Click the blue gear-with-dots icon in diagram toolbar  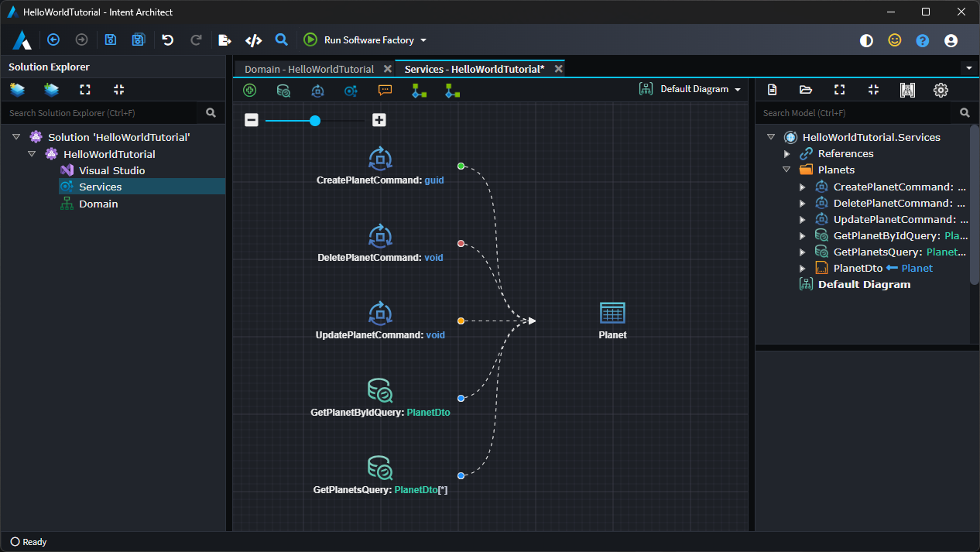[351, 91]
